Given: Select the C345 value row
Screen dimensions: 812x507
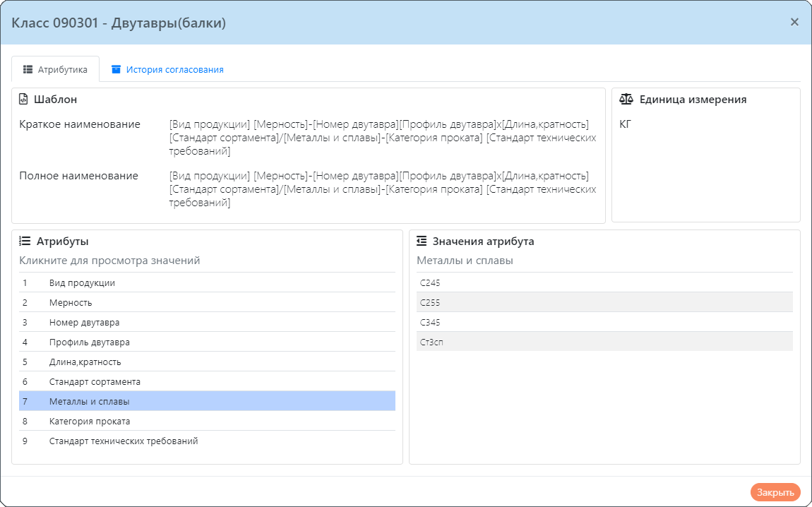Looking at the screenshot, I should 430,323.
